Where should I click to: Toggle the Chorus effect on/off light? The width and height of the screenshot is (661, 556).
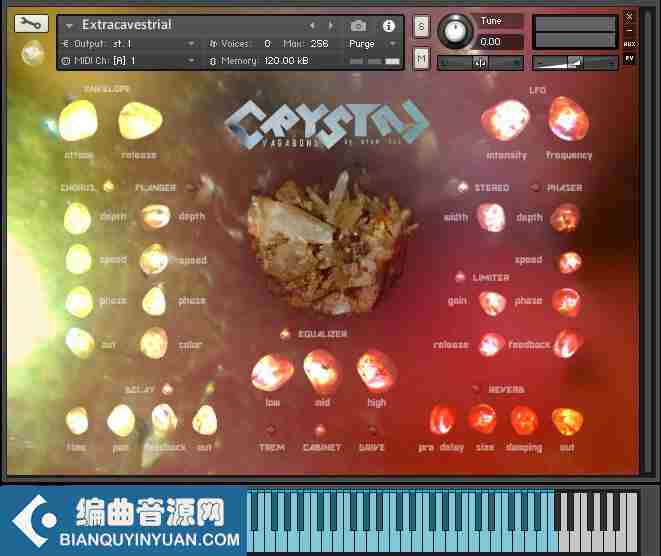click(x=109, y=186)
